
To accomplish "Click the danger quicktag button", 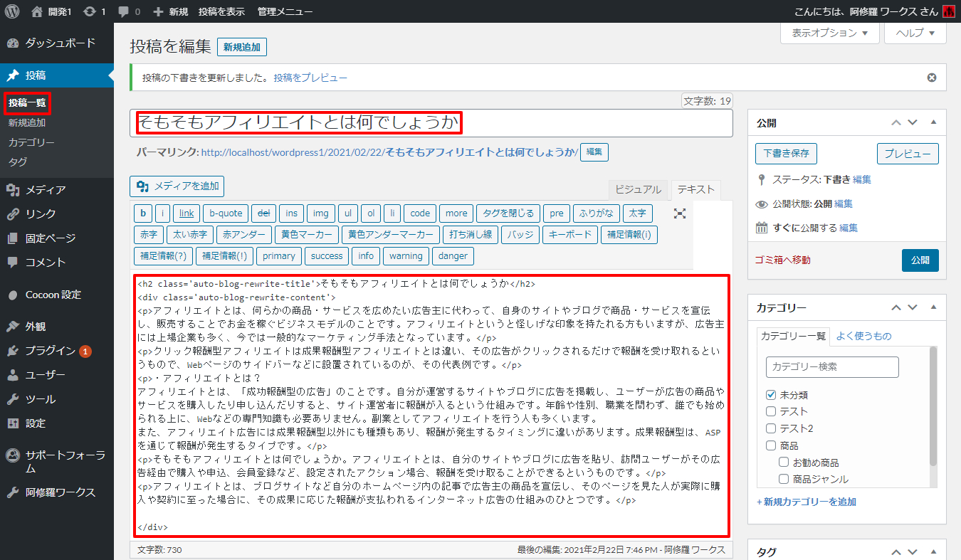I will pos(453,256).
